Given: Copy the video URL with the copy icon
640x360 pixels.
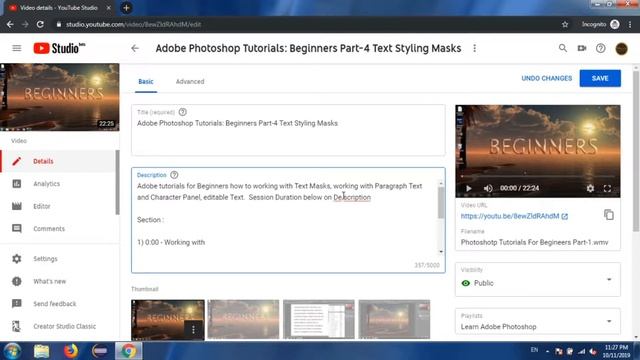Looking at the screenshot, I should tap(609, 215).
